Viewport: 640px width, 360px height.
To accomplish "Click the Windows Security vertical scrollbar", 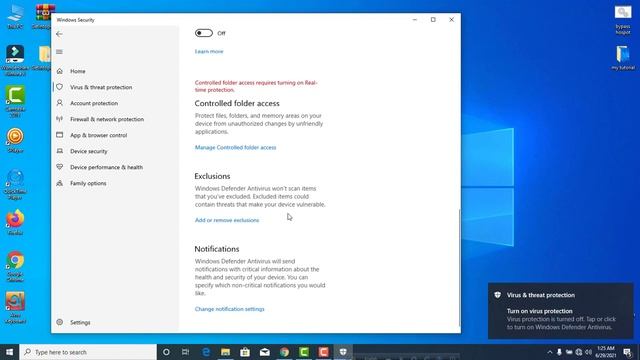I will [460, 268].
